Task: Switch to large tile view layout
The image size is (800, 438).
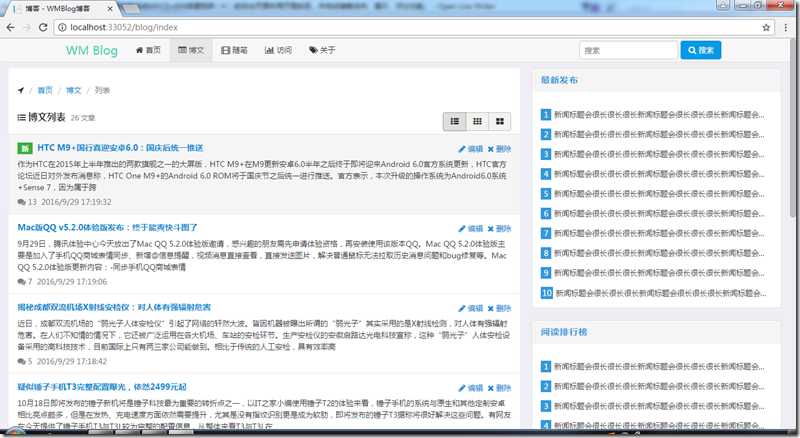Action: [500, 121]
